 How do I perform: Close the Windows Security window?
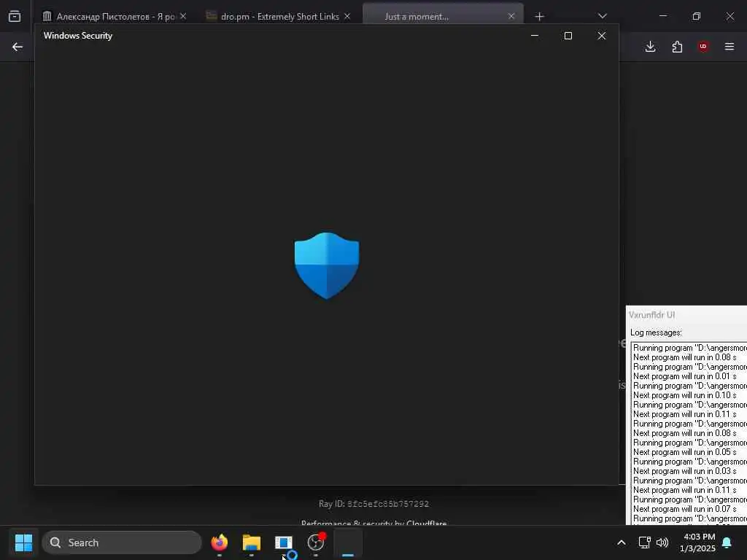(602, 36)
